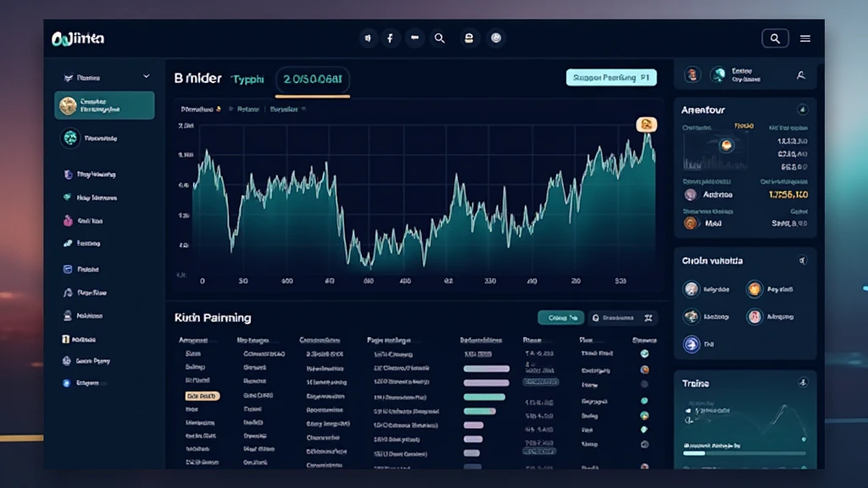868x488 pixels.
Task: Click the lock icon in the top toolbar
Action: [x=467, y=38]
